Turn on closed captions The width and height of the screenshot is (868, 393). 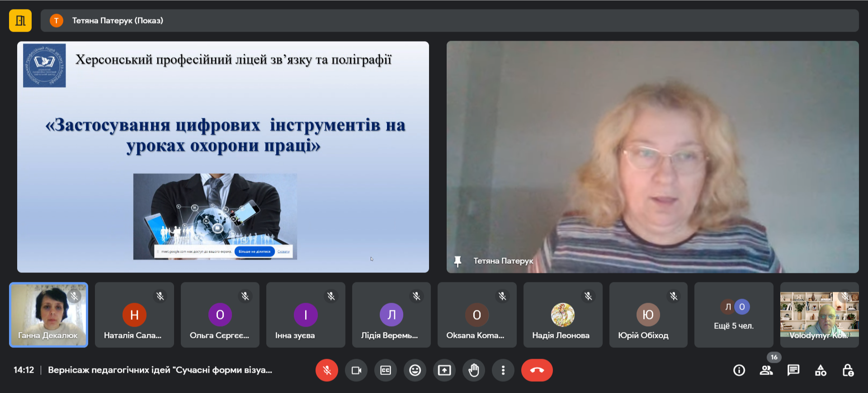point(386,370)
